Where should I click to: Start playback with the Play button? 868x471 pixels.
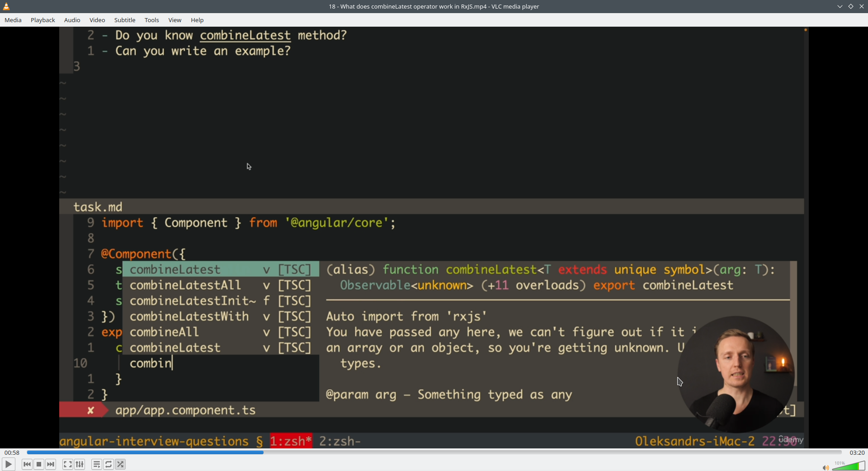(x=9, y=464)
